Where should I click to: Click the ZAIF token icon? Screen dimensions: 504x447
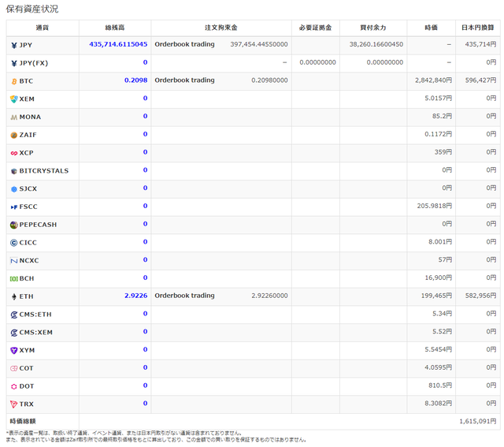click(14, 135)
